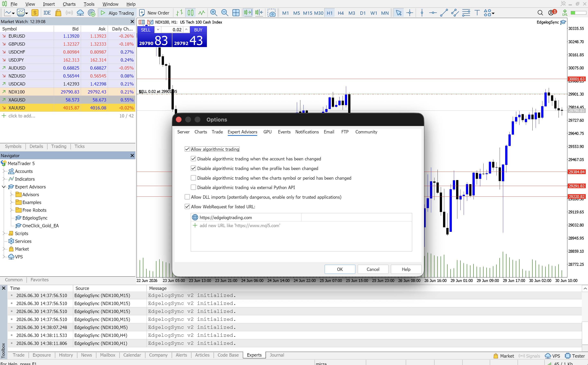Toggle chart shift from right border

(x=259, y=13)
